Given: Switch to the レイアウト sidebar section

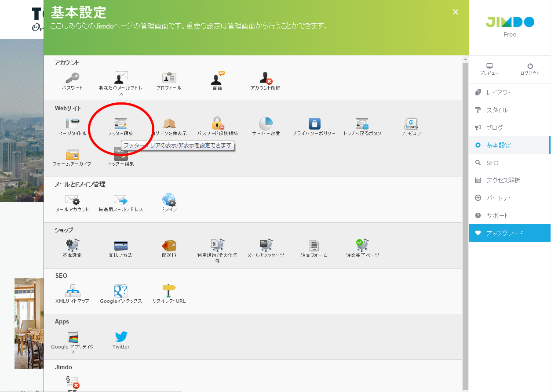Looking at the screenshot, I should [501, 92].
